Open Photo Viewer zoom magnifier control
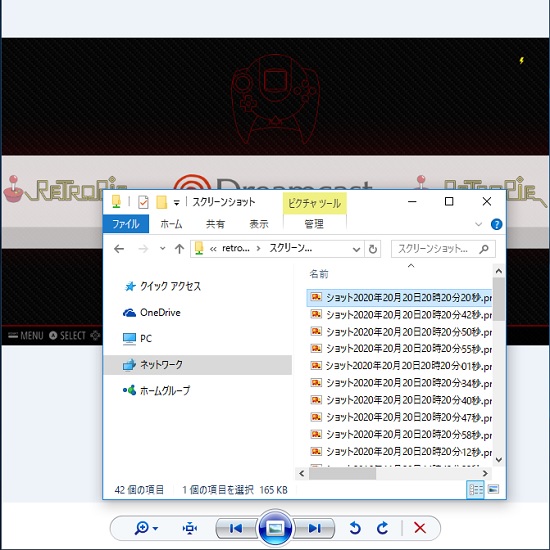550x550 pixels. (x=146, y=528)
